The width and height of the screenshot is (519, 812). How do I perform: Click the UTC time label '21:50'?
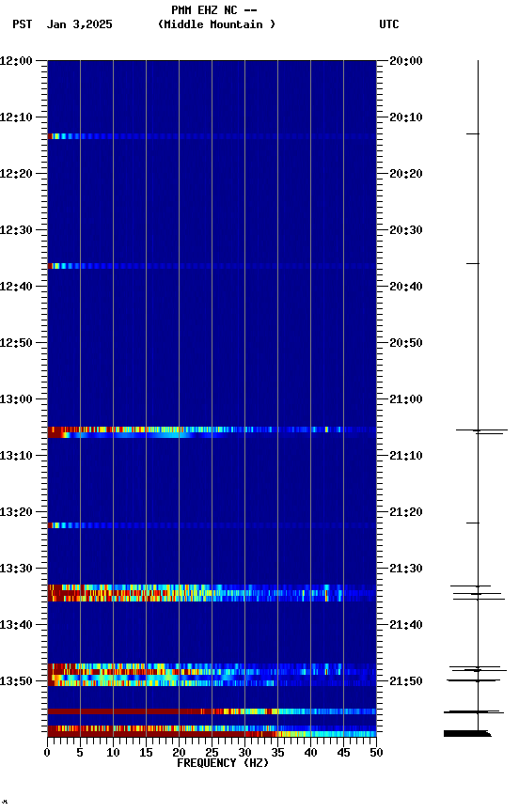tap(406, 681)
